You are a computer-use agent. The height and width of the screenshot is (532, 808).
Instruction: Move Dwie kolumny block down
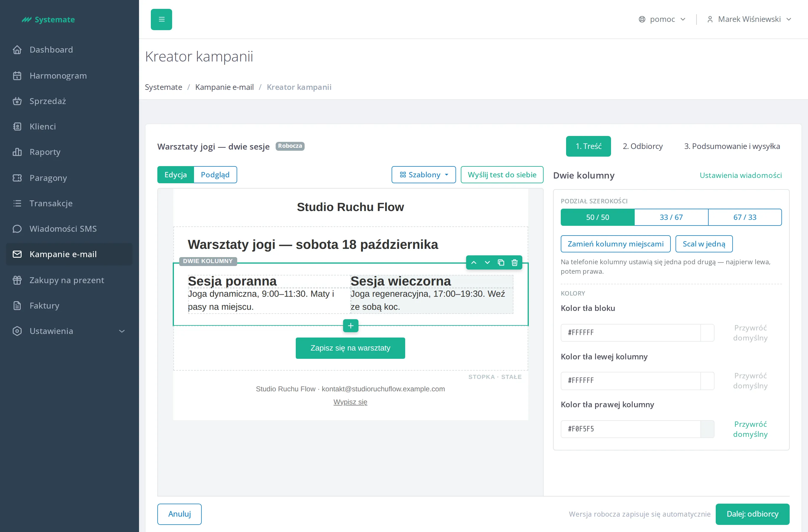click(x=487, y=263)
